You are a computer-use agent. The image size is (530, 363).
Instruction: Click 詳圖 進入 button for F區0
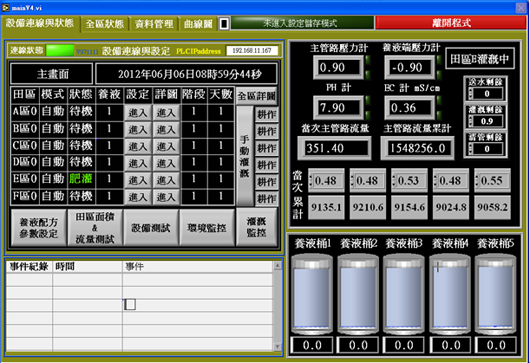pyautogui.click(x=166, y=197)
